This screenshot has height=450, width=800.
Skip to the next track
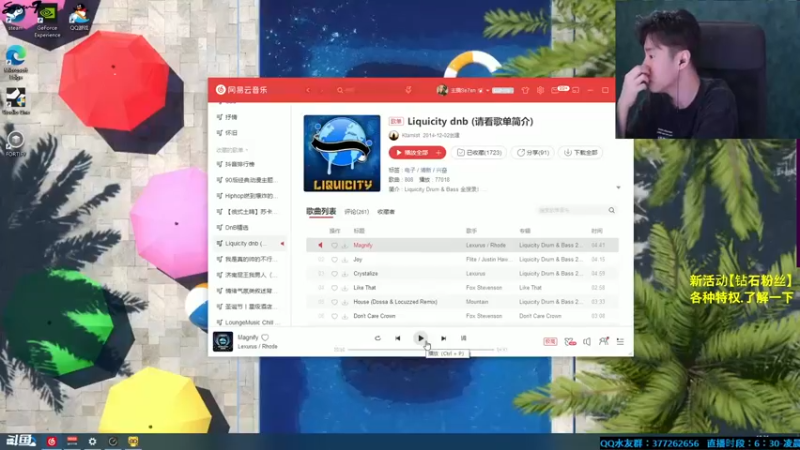pyautogui.click(x=443, y=338)
